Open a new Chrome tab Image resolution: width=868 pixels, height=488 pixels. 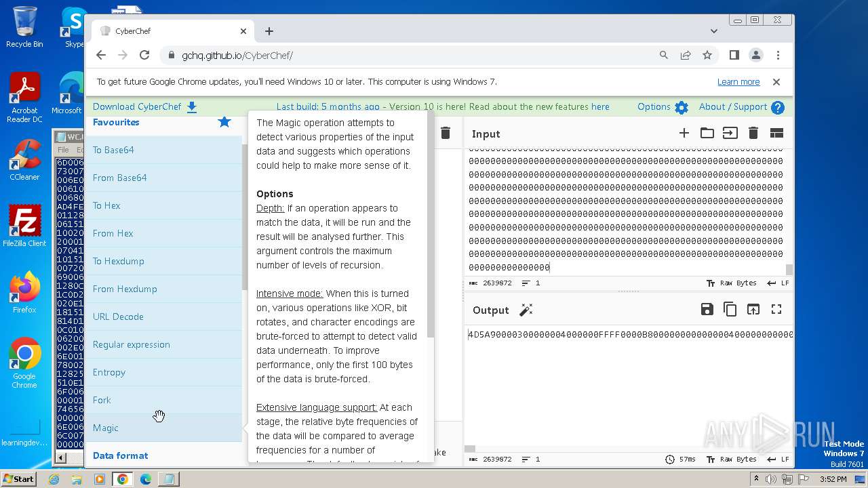pyautogui.click(x=269, y=31)
